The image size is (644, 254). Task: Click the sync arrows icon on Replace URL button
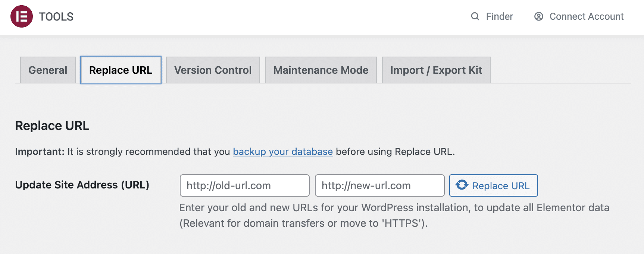(x=462, y=185)
